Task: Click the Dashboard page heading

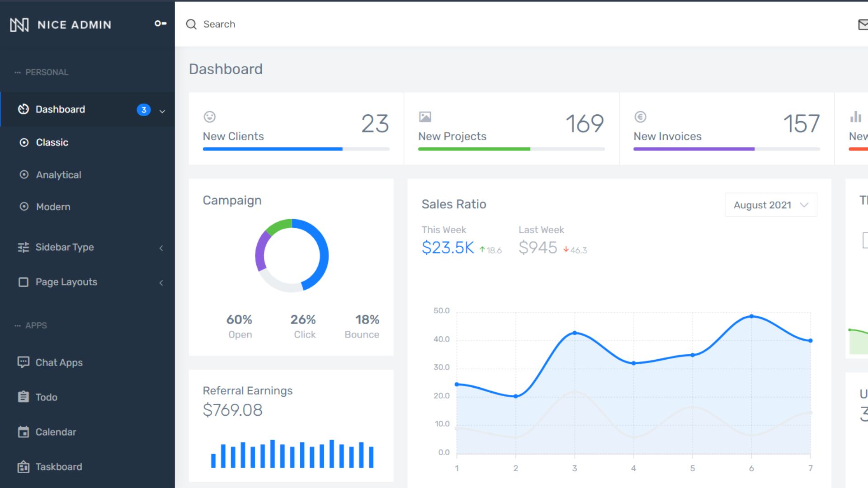Action: (226, 69)
